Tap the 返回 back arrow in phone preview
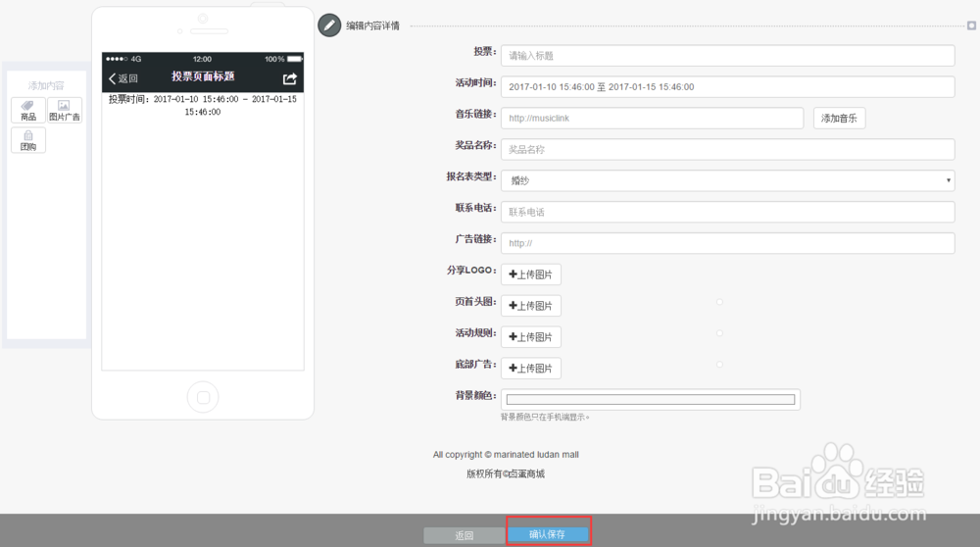This screenshot has width=980, height=547. click(x=123, y=78)
